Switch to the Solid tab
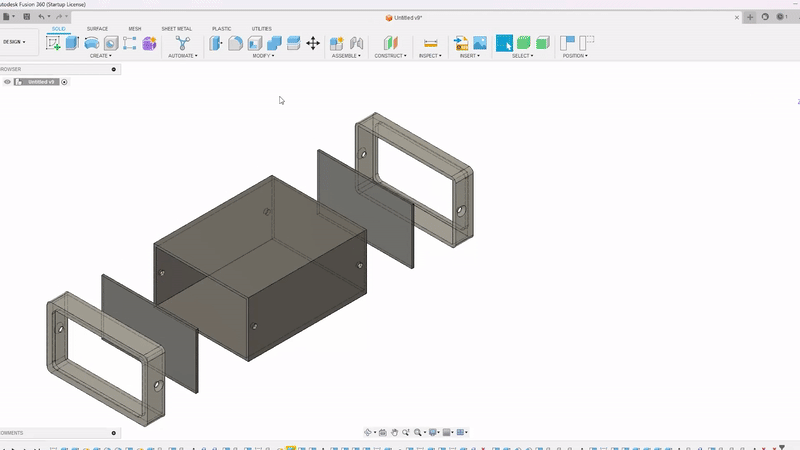 (59, 29)
